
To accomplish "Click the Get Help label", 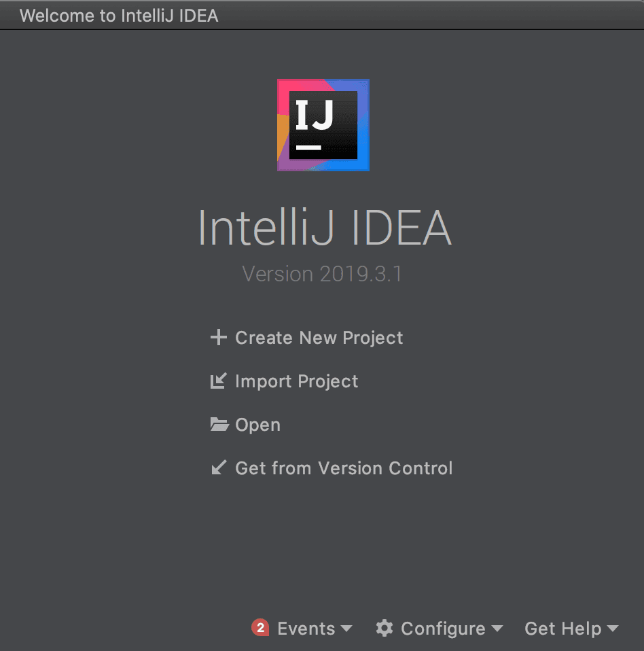I will click(562, 629).
